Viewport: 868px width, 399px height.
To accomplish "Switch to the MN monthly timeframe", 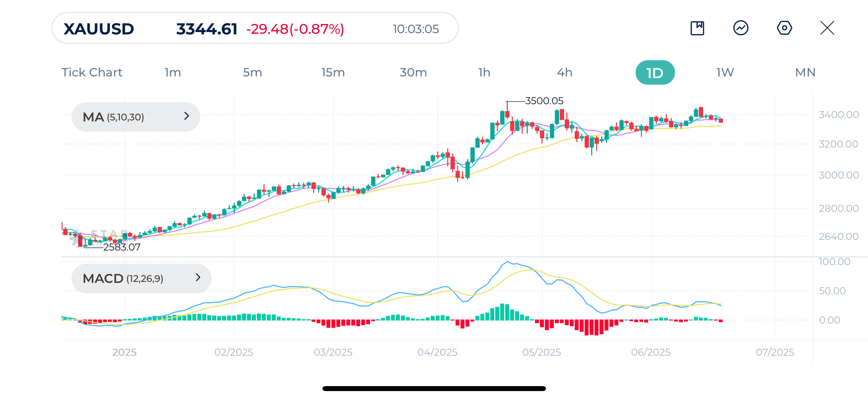I will (x=806, y=72).
